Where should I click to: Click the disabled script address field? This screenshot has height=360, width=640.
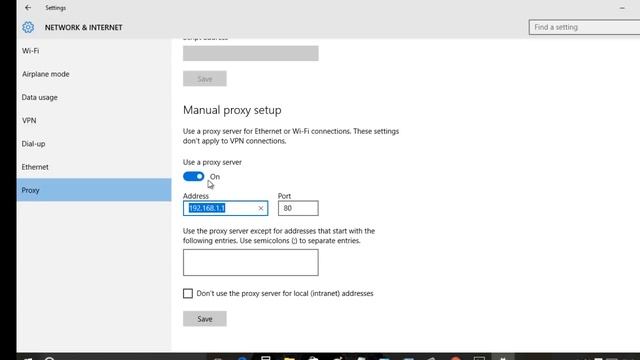tap(251, 53)
